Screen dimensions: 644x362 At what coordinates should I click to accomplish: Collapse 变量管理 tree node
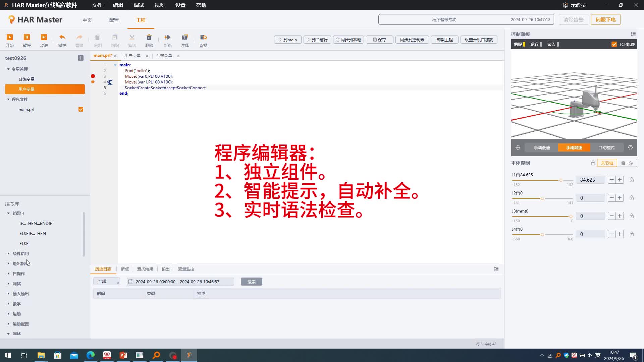point(8,69)
